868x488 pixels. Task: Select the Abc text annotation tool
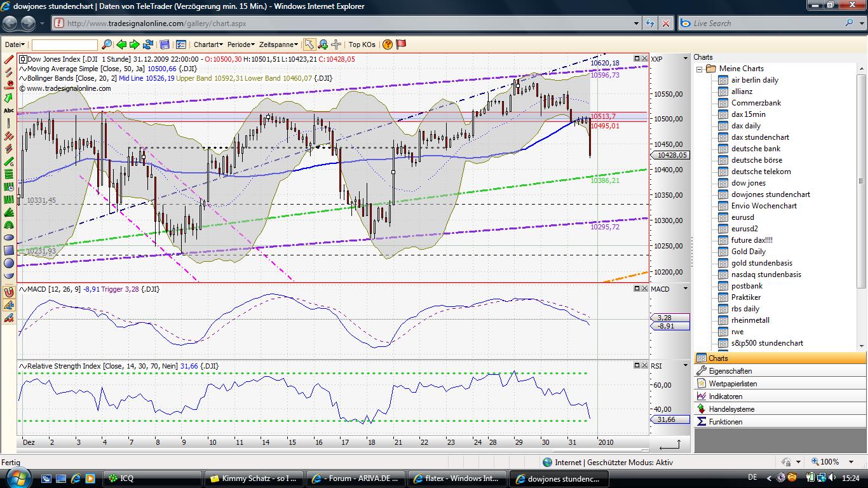coord(9,111)
